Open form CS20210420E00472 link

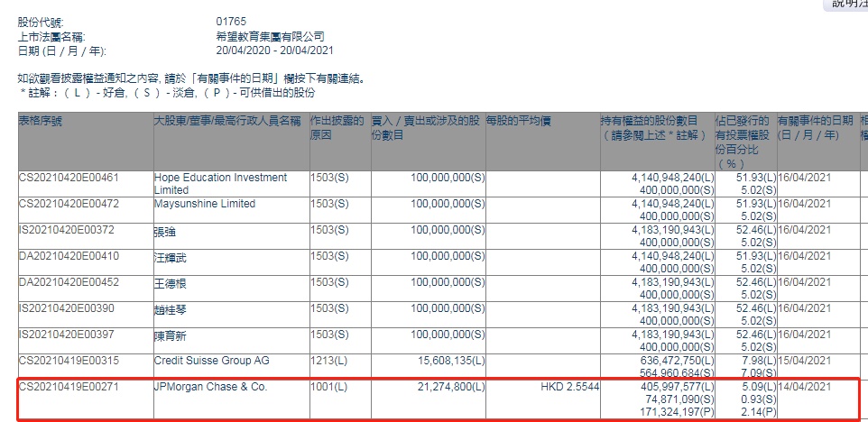click(x=69, y=204)
